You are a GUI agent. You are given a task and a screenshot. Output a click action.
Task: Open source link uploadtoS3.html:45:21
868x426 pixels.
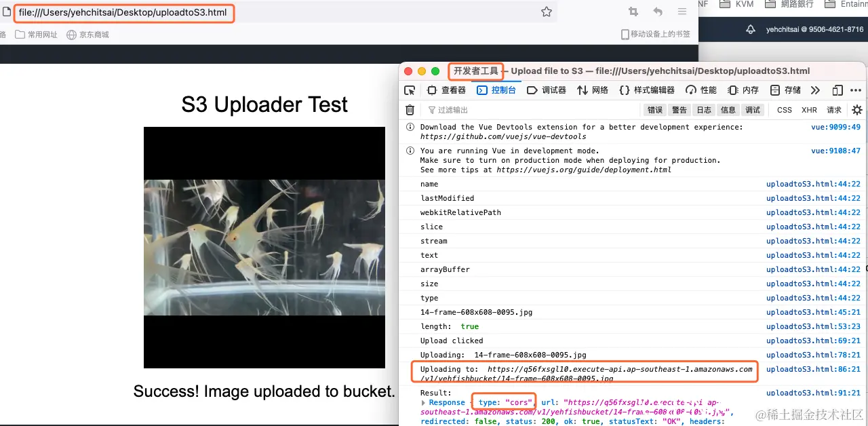click(813, 312)
